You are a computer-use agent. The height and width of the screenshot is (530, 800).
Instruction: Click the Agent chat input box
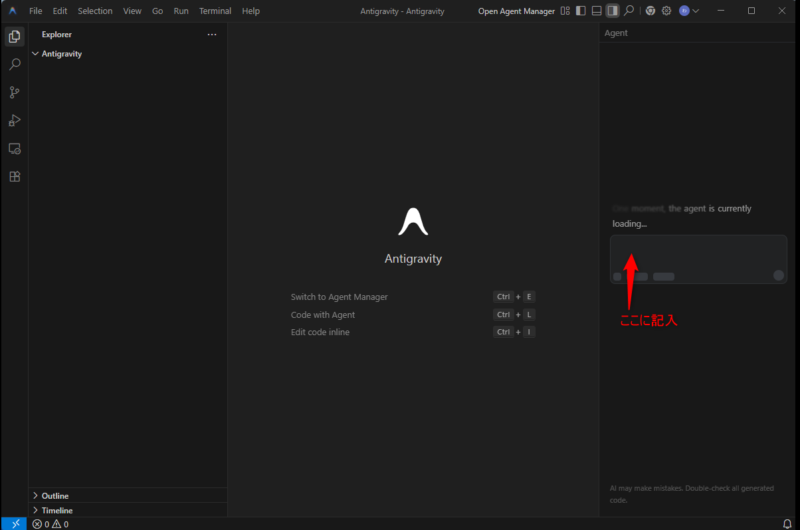click(698, 252)
